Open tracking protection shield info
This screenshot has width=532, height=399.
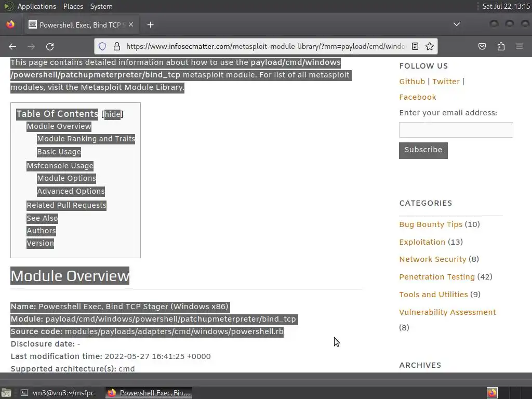(102, 46)
